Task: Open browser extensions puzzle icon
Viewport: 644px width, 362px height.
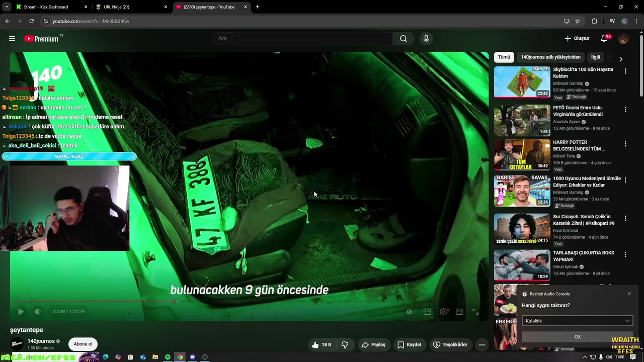Action: [x=594, y=21]
